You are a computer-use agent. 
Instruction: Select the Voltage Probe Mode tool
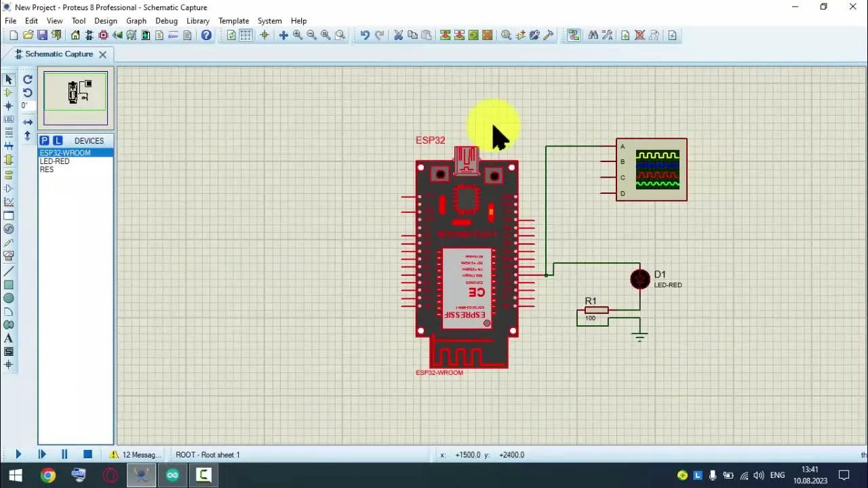pyautogui.click(x=9, y=244)
